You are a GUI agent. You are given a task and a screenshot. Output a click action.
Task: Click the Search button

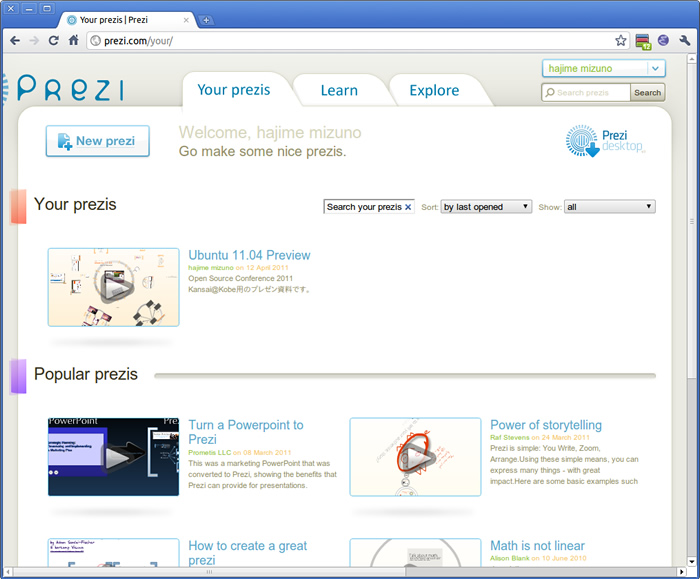tap(647, 92)
